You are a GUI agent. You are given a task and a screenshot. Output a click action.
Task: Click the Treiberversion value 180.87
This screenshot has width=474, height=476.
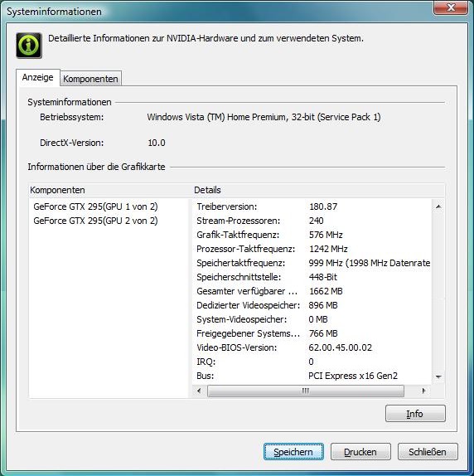(x=323, y=206)
